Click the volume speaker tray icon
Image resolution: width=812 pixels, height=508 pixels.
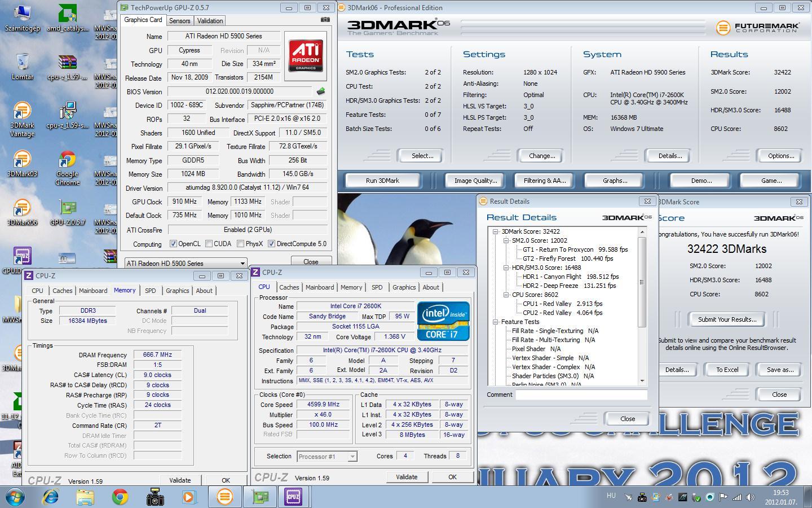[x=751, y=497]
